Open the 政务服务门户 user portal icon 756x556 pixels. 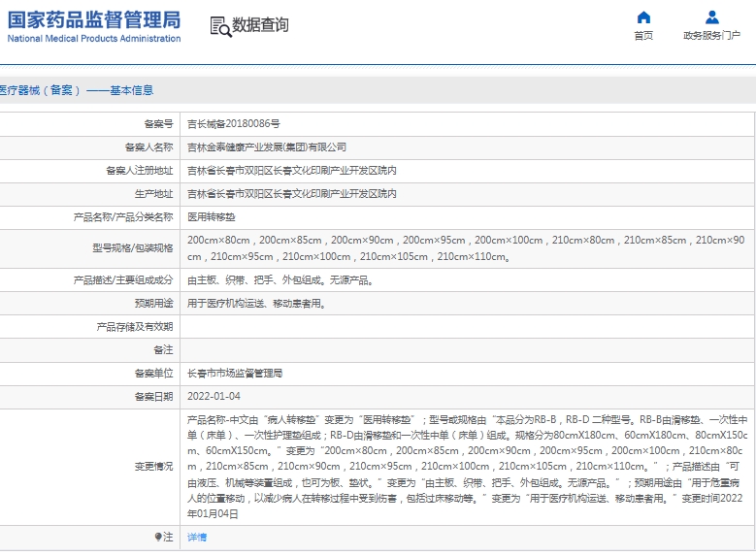pos(712,17)
